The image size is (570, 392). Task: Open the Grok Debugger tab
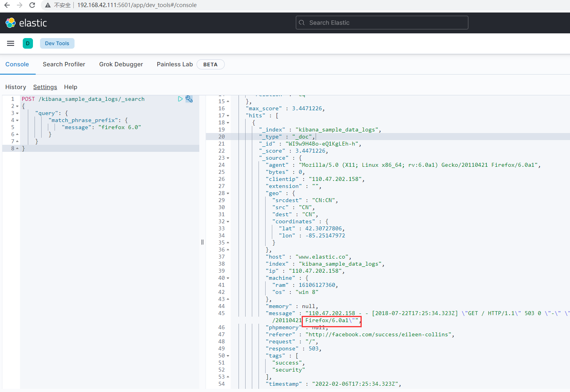121,64
